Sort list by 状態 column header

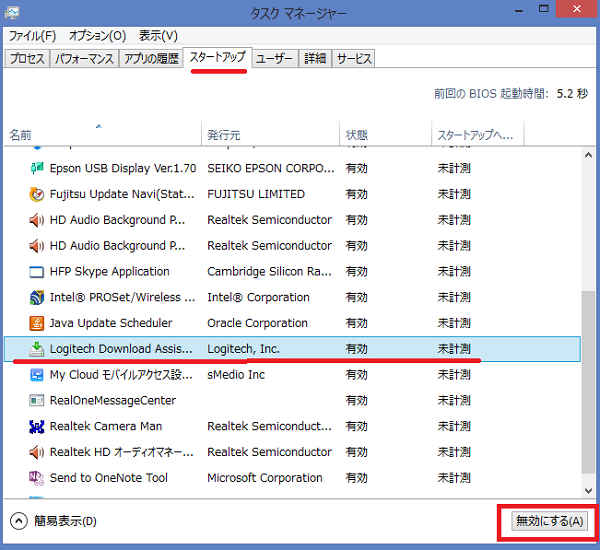[x=357, y=135]
